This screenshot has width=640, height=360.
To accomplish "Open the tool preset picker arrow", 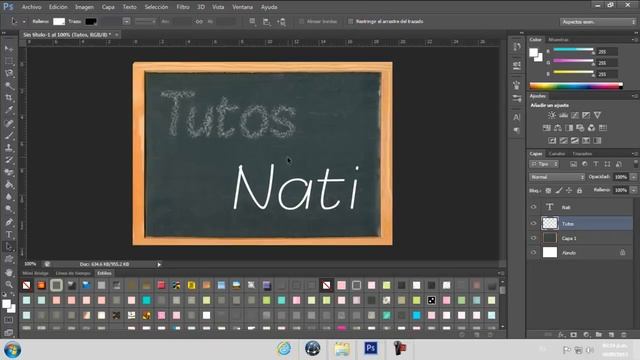I will (24, 22).
